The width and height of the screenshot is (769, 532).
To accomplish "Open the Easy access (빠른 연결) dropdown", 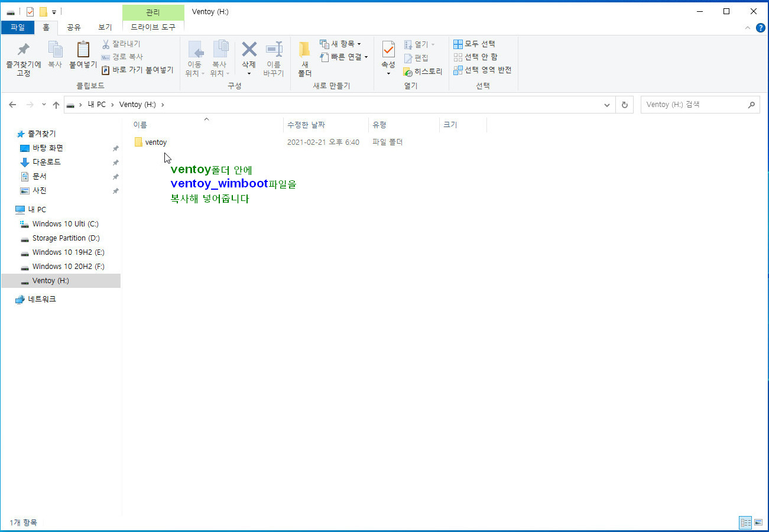I will (343, 57).
